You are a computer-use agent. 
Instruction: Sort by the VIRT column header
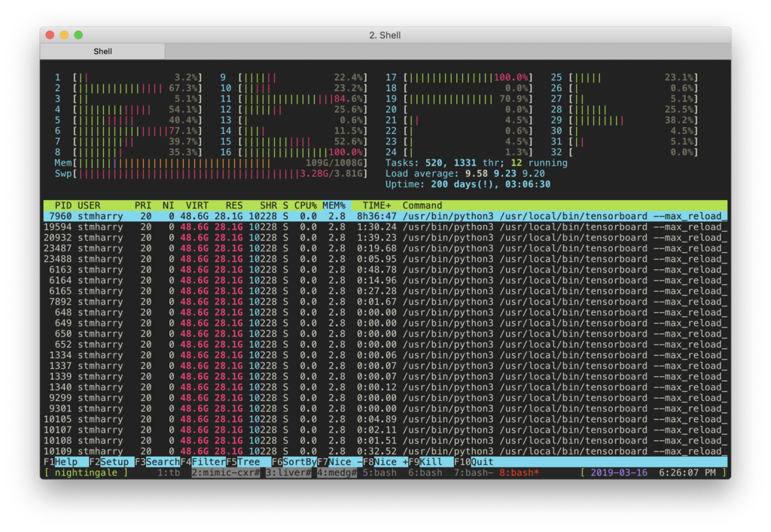[x=197, y=205]
